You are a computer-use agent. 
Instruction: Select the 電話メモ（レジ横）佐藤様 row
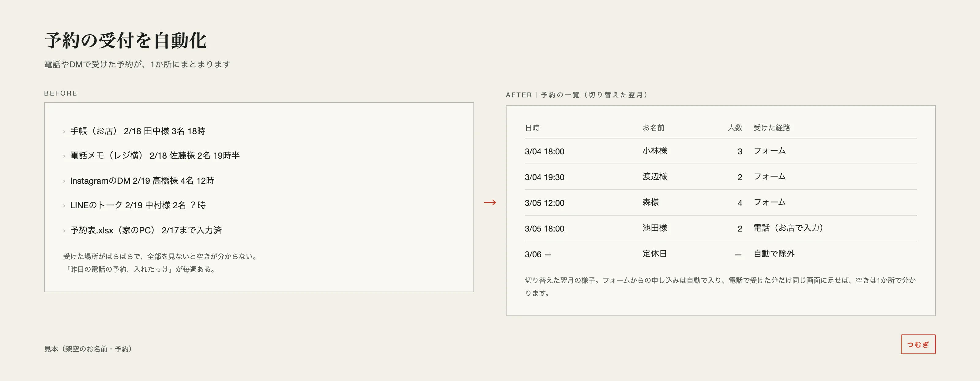tap(151, 156)
